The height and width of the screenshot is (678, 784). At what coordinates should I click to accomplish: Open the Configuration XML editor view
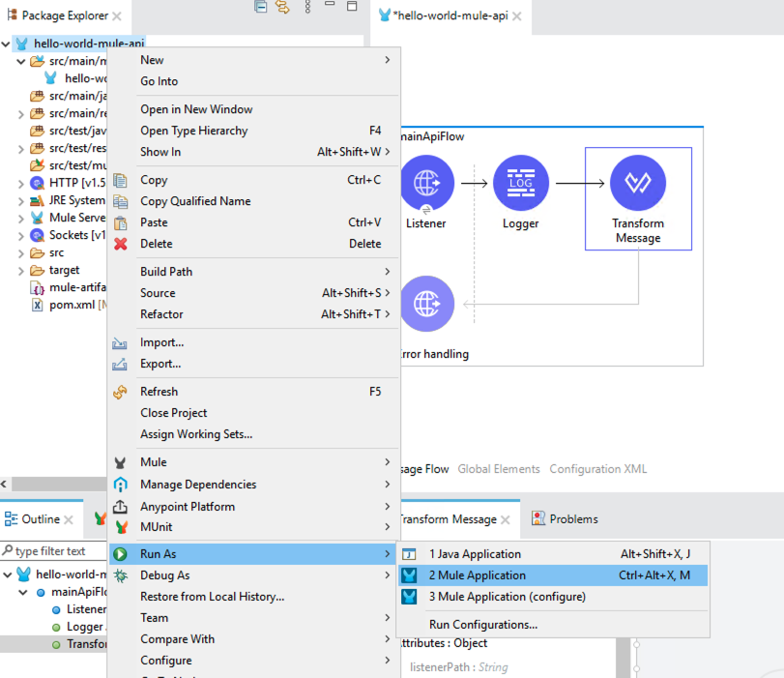(597, 469)
